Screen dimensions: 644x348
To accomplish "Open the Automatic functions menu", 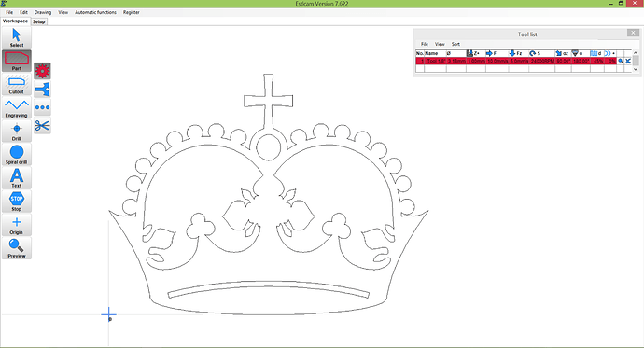I will pos(95,12).
